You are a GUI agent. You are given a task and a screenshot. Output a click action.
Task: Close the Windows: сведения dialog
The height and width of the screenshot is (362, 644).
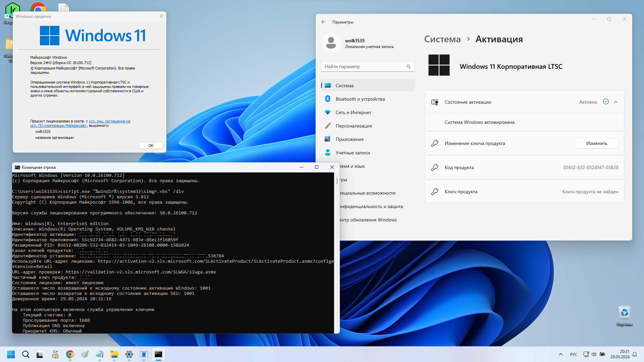tap(161, 16)
